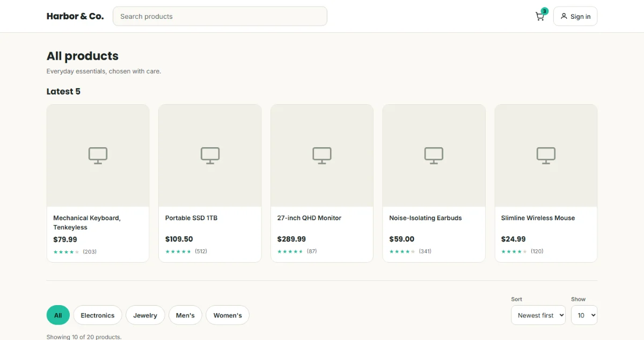Open the Slimline Wireless Mouse product title

coord(538,218)
